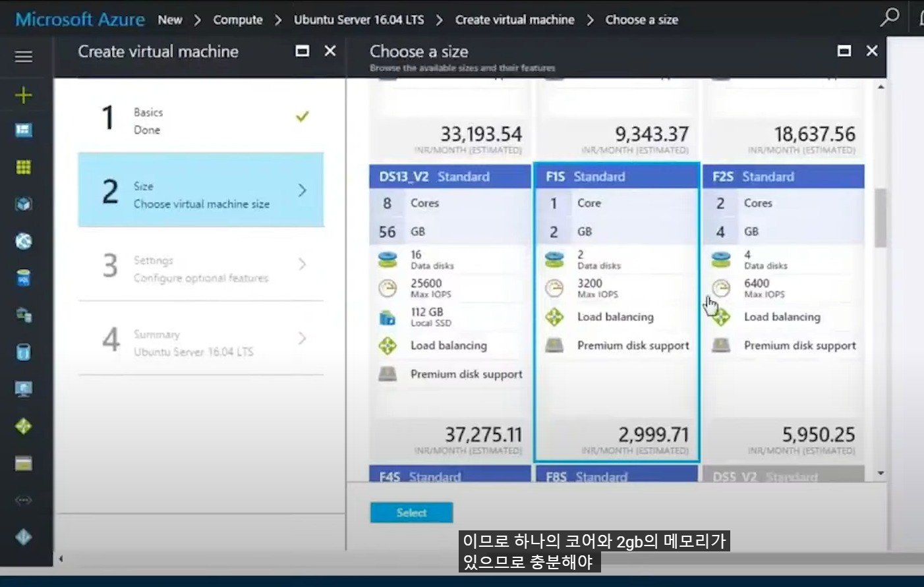Go to Ubuntu Server 16.04 LTS breadcrumb
This screenshot has height=587, width=924.
click(x=359, y=20)
